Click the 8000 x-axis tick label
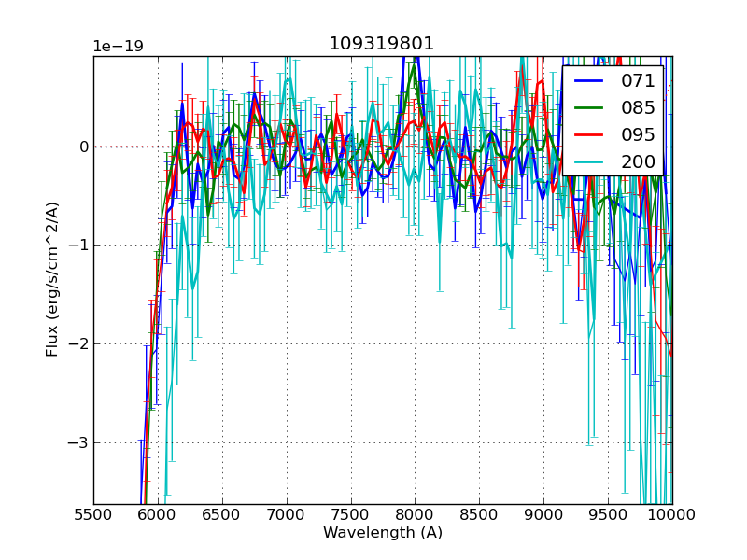This screenshot has height=560, width=747. pyautogui.click(x=415, y=514)
